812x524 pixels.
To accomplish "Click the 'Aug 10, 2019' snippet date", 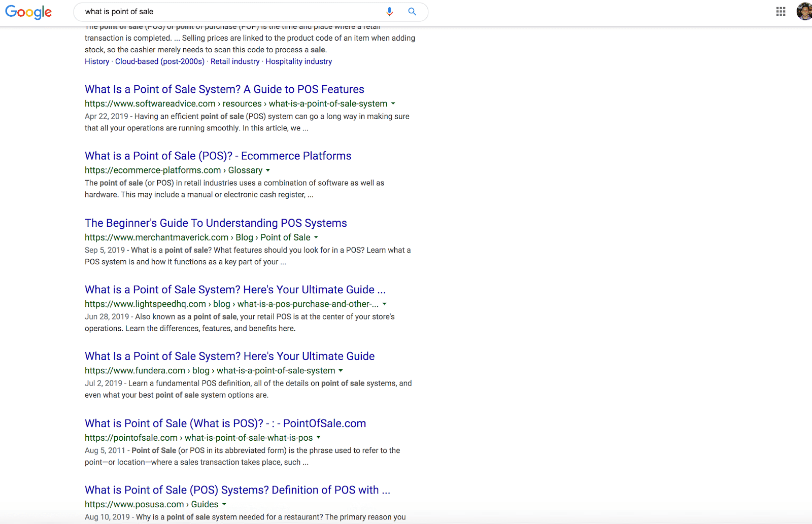I will click(x=107, y=517).
